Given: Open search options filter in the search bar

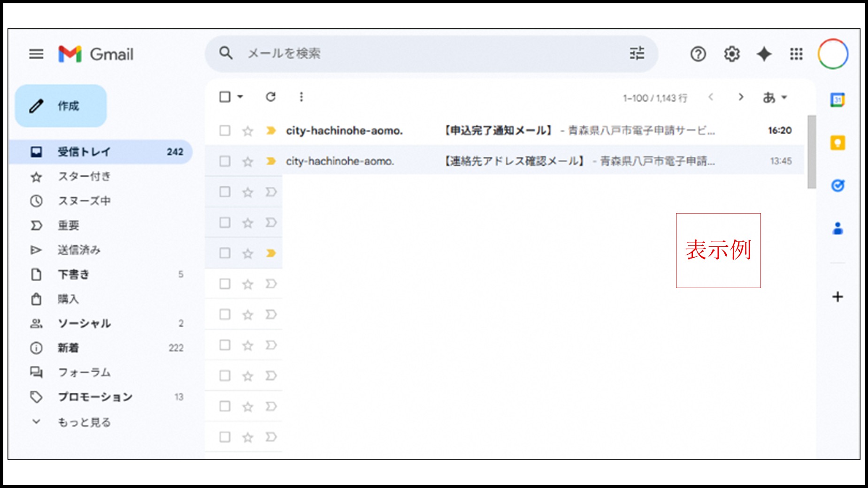Looking at the screenshot, I should pos(637,53).
